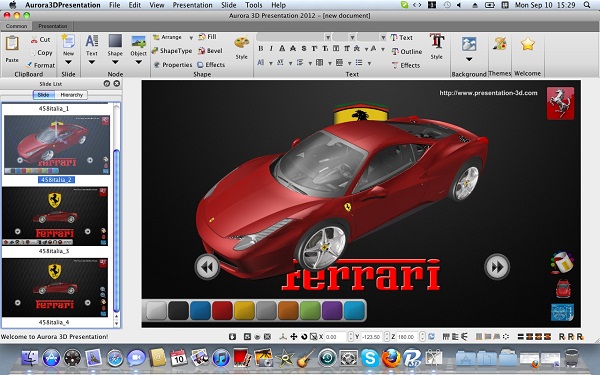Select the yellow color swatch

[244, 310]
